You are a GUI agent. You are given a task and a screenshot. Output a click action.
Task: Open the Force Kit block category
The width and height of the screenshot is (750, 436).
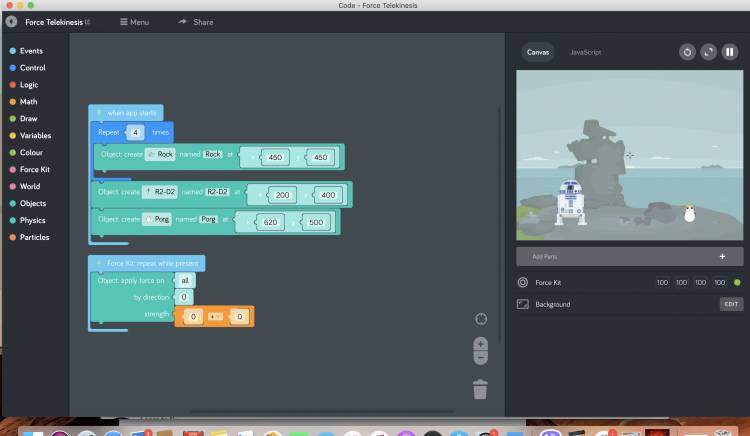(30, 169)
